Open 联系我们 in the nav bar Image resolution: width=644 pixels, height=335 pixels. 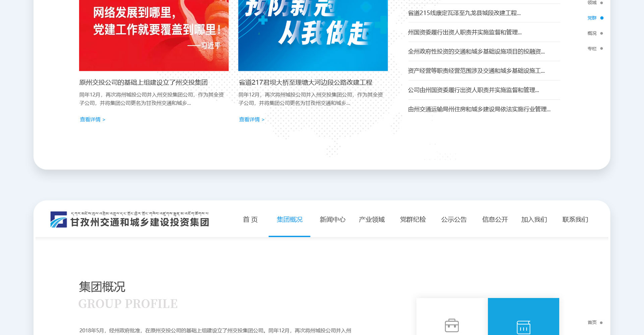(x=575, y=219)
